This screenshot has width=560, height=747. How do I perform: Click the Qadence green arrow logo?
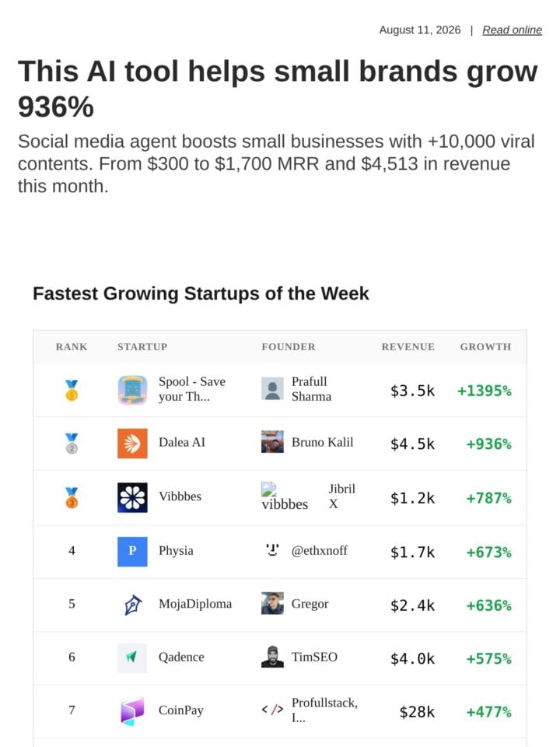pyautogui.click(x=132, y=658)
